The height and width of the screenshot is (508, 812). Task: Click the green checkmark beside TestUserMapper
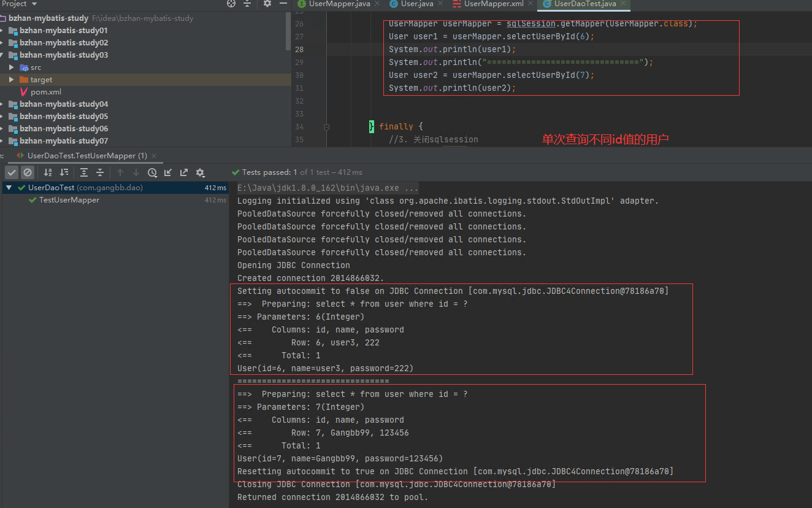pos(33,200)
